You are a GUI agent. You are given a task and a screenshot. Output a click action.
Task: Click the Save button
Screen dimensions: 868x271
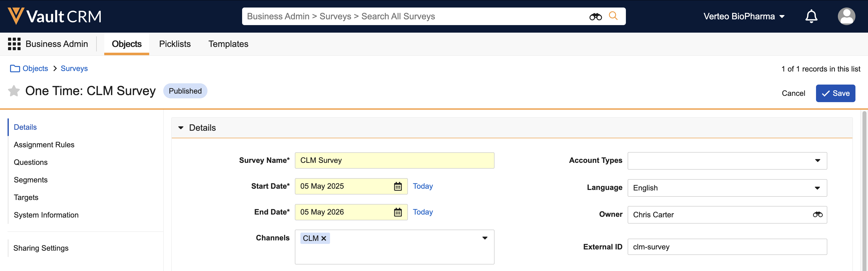[x=835, y=93]
